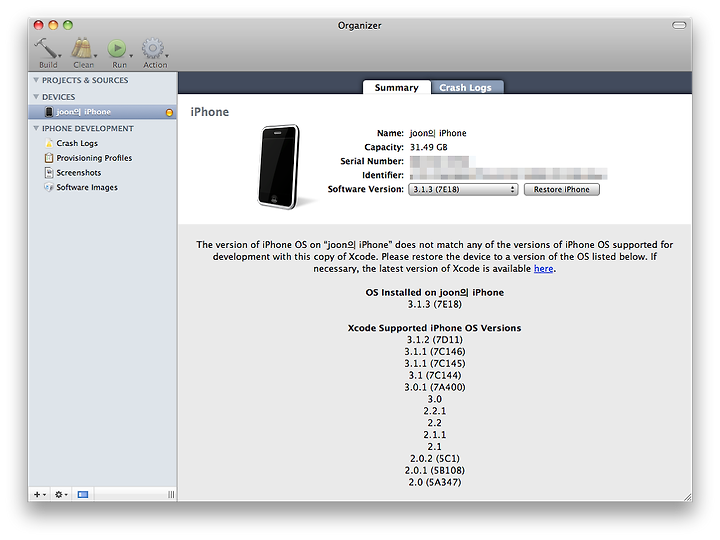Toggle the blue console panel icon
720x540 pixels.
tap(83, 495)
